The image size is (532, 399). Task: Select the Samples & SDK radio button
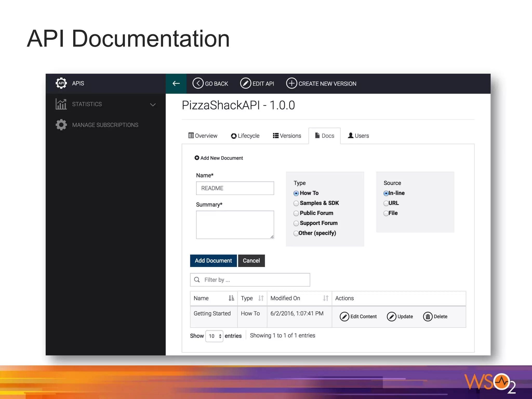click(296, 203)
